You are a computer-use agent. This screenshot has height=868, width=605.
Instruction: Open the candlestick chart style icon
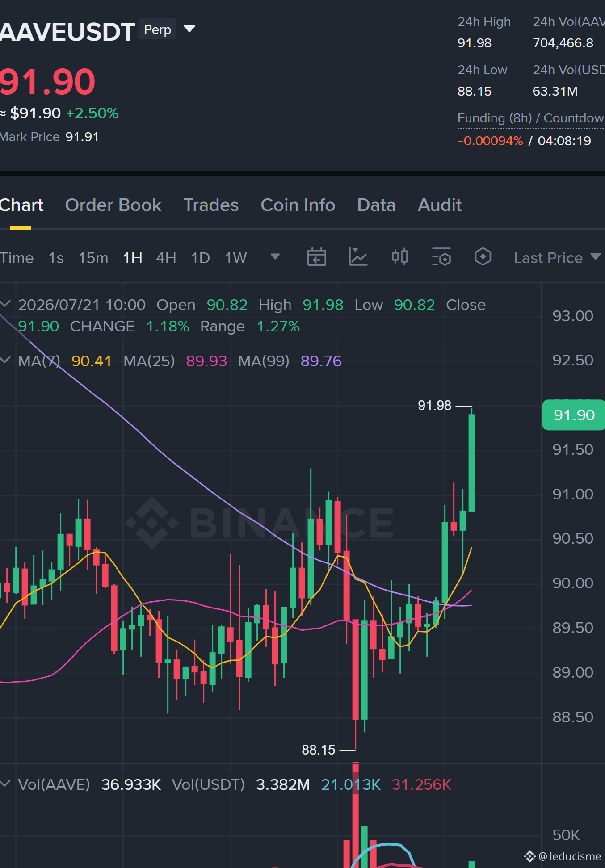tap(400, 257)
